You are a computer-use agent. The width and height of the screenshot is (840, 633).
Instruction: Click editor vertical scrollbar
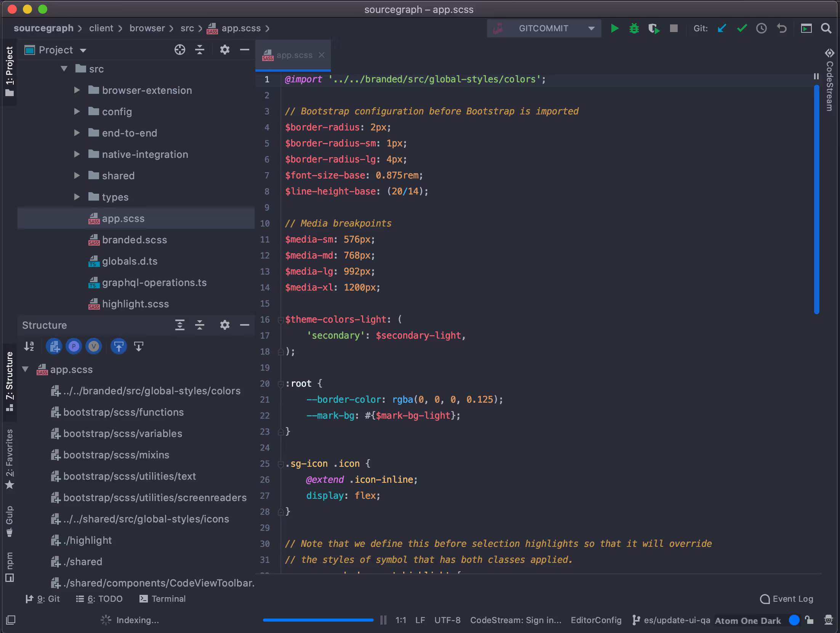point(816,199)
